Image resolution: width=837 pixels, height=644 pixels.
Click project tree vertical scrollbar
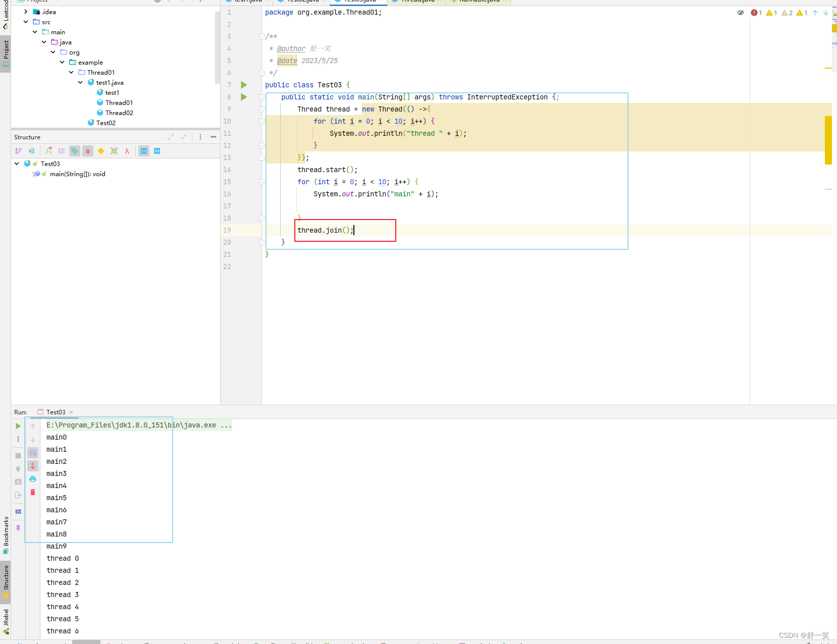click(x=218, y=47)
